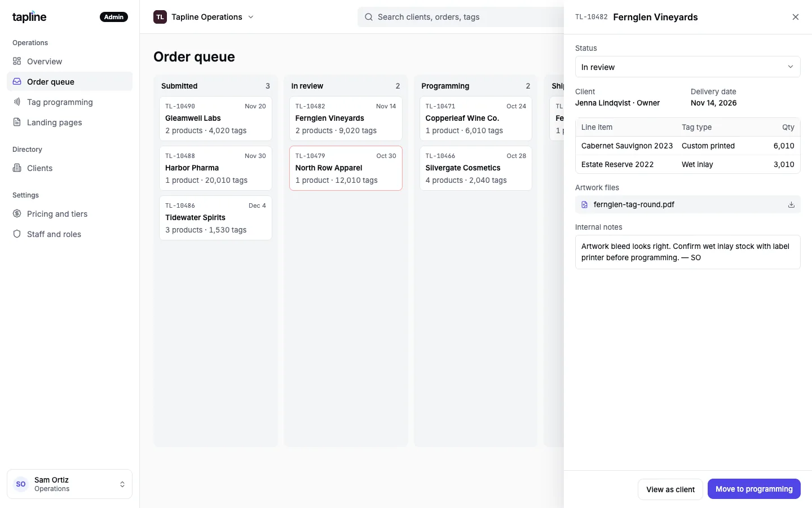Click the View as client button

(670, 489)
